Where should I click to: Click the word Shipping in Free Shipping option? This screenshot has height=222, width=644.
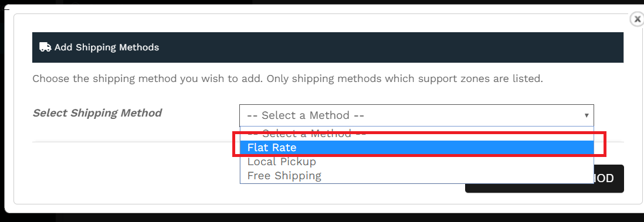click(x=298, y=176)
